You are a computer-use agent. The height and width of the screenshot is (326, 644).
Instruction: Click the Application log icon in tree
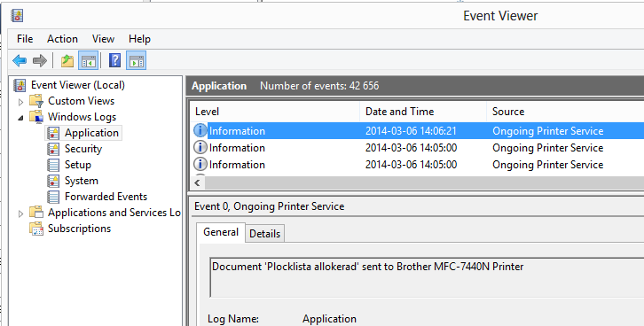53,133
